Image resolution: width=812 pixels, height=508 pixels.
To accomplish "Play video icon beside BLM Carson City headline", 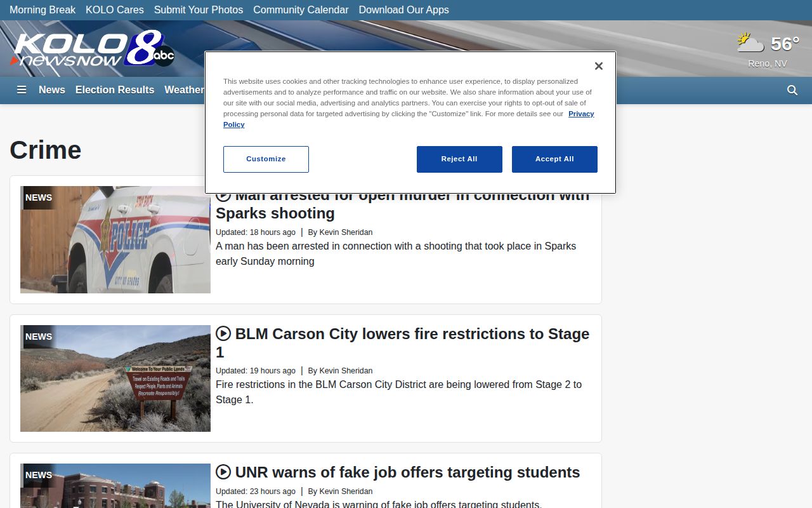I will coord(223,333).
